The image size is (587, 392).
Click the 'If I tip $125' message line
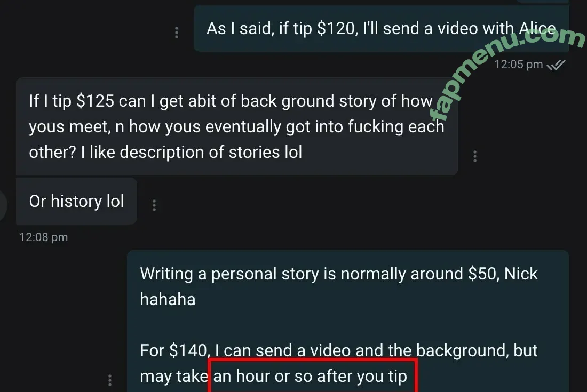pos(231,101)
